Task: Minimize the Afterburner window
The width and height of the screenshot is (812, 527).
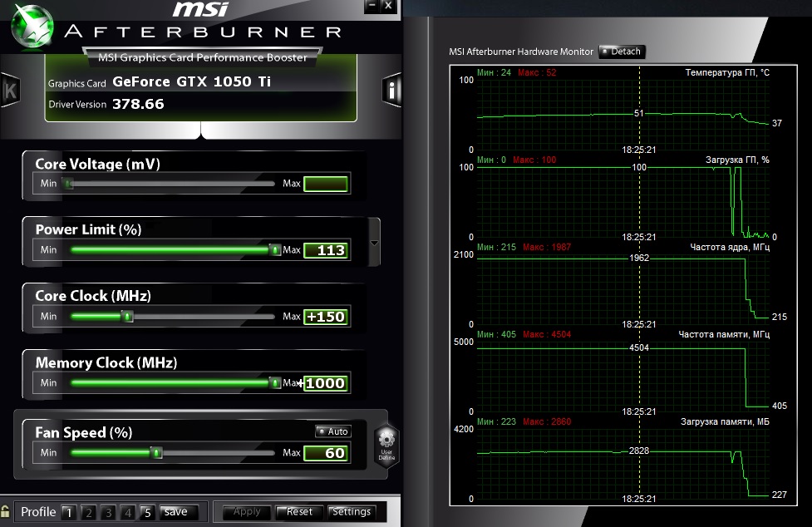Action: [372, 6]
